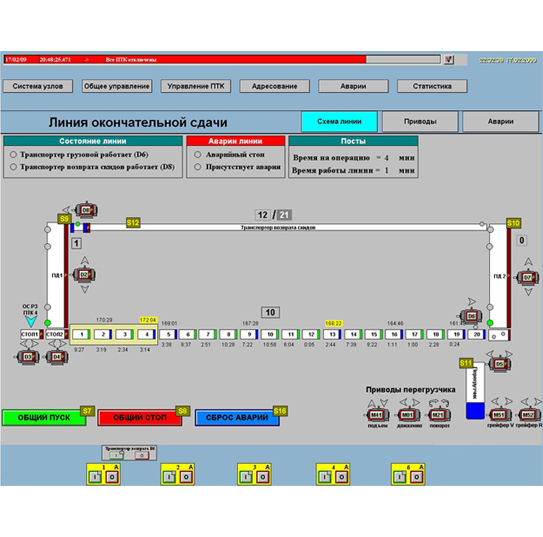Select the D3 motor under table СТОЛ1

28,357
